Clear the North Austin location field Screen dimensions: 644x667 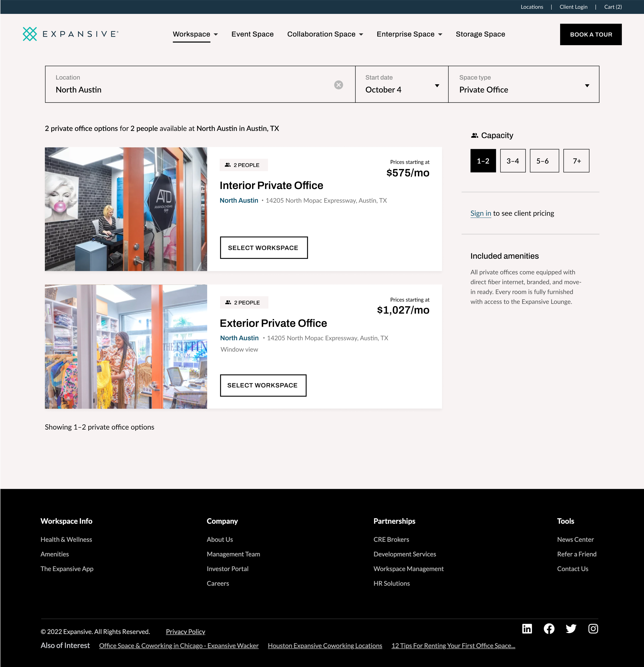pyautogui.click(x=338, y=85)
